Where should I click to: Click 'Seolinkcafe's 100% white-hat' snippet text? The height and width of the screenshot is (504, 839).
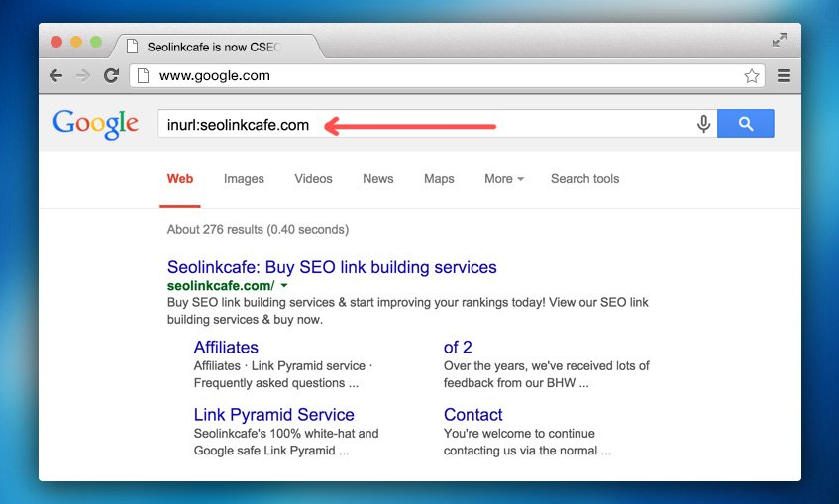(x=286, y=442)
